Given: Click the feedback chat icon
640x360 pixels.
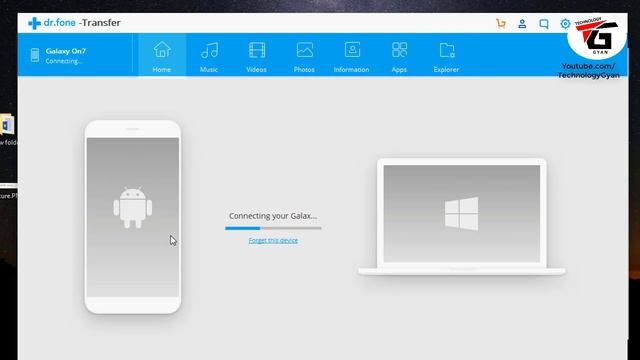Looking at the screenshot, I should tap(544, 24).
